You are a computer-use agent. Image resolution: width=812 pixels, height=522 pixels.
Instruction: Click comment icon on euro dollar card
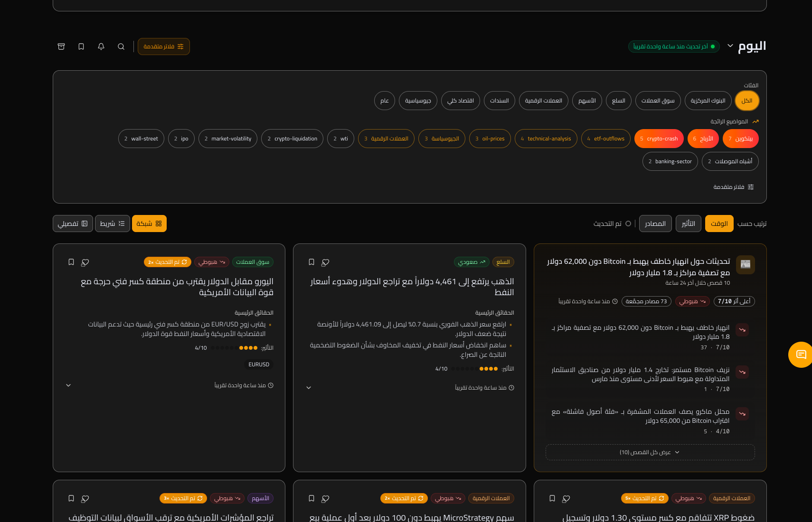point(85,262)
